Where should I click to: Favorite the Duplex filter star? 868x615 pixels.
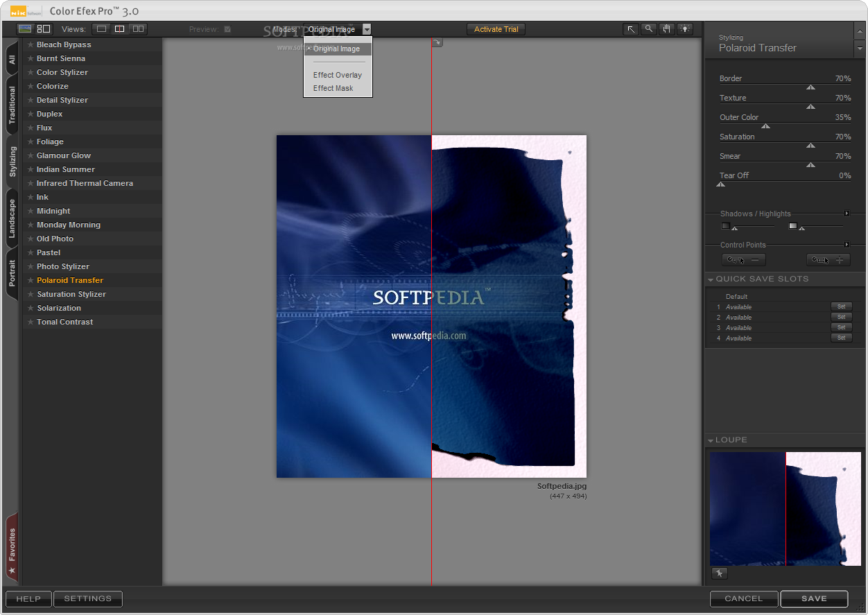point(31,114)
